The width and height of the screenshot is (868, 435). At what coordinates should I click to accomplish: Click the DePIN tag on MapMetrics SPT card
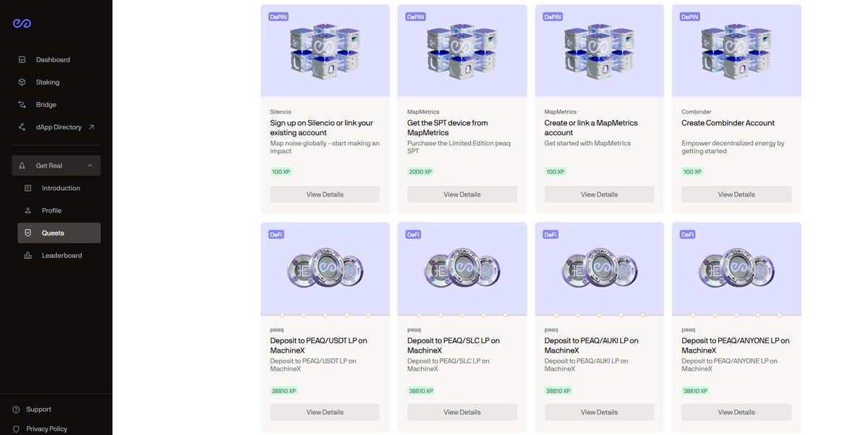tap(415, 17)
